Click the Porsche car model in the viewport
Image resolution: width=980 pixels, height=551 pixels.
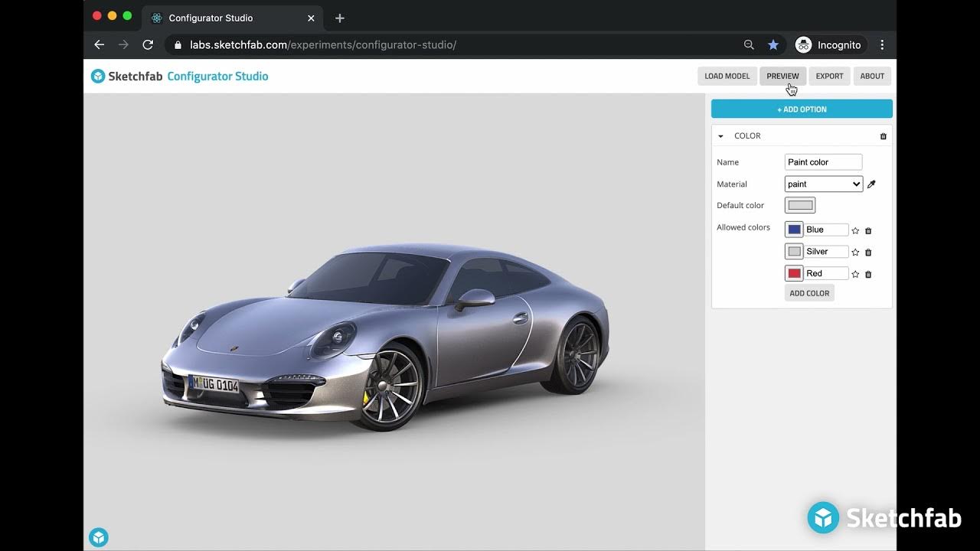coord(385,337)
